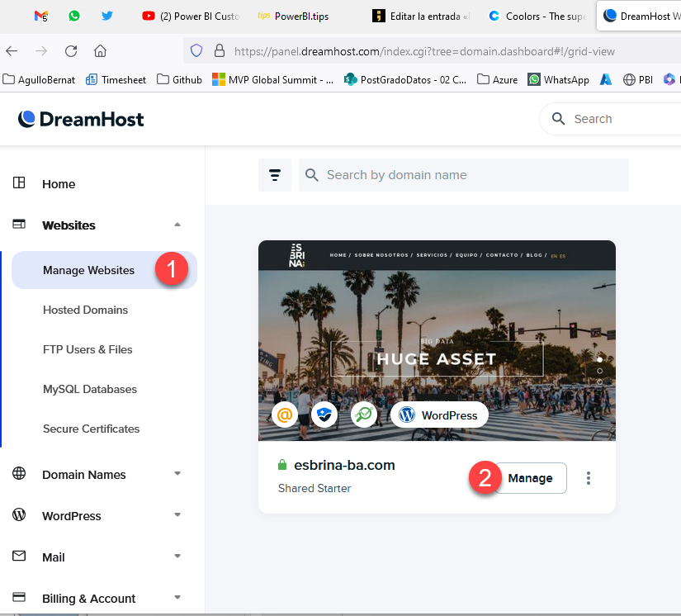Image resolution: width=681 pixels, height=616 pixels.
Task: Expand the Domain Names section
Action: 177,475
